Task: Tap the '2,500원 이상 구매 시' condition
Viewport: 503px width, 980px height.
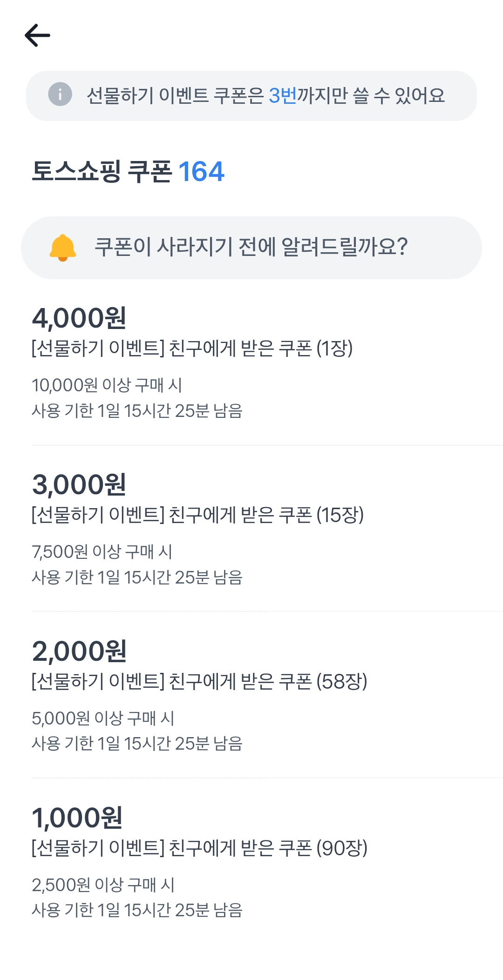Action: pyautogui.click(x=103, y=885)
